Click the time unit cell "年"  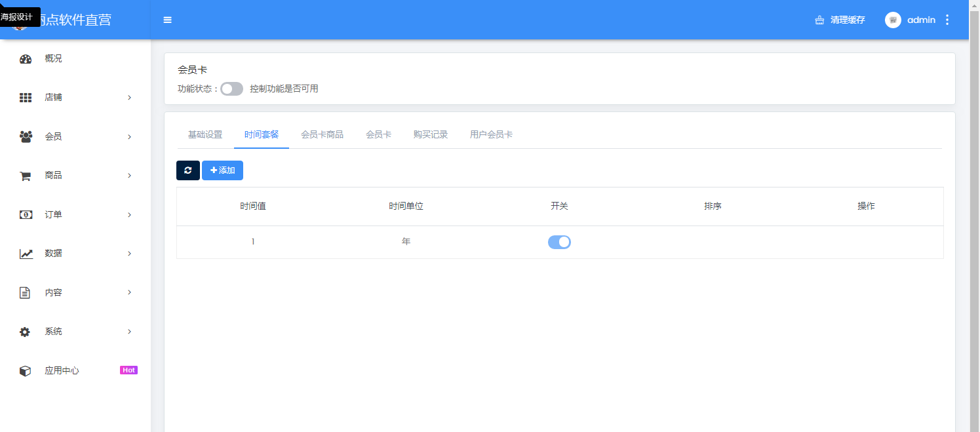click(406, 242)
